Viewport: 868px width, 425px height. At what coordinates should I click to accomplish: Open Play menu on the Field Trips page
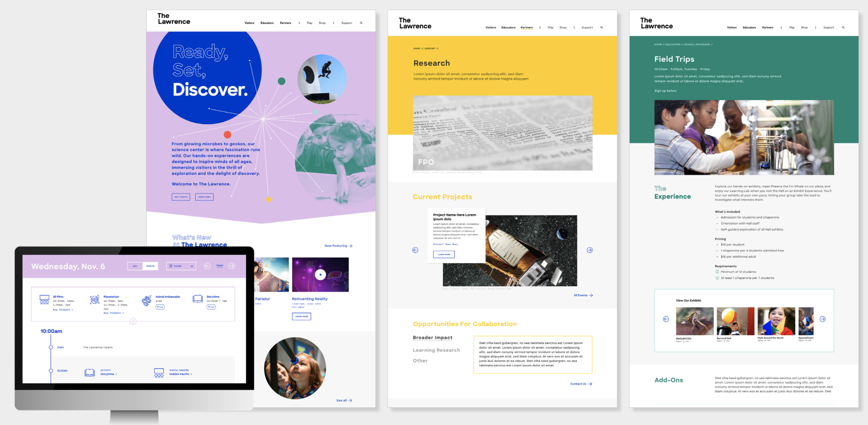[792, 27]
